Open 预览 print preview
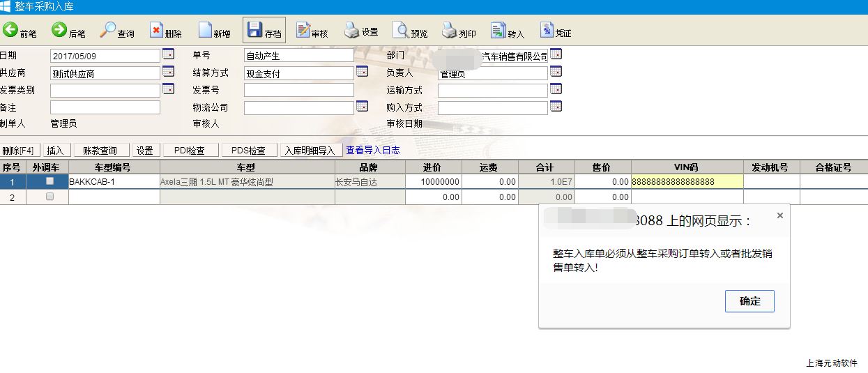Viewport: 868px width, 373px height. 402,31
